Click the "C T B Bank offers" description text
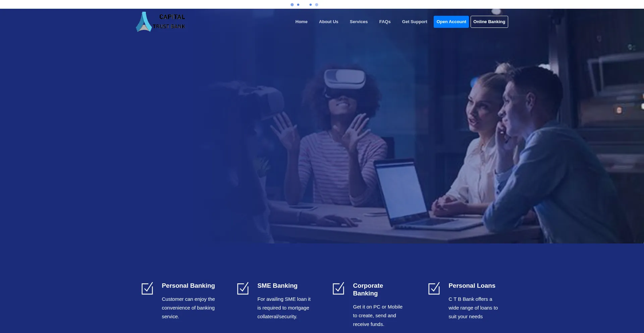This screenshot has width=644, height=333. click(x=473, y=308)
